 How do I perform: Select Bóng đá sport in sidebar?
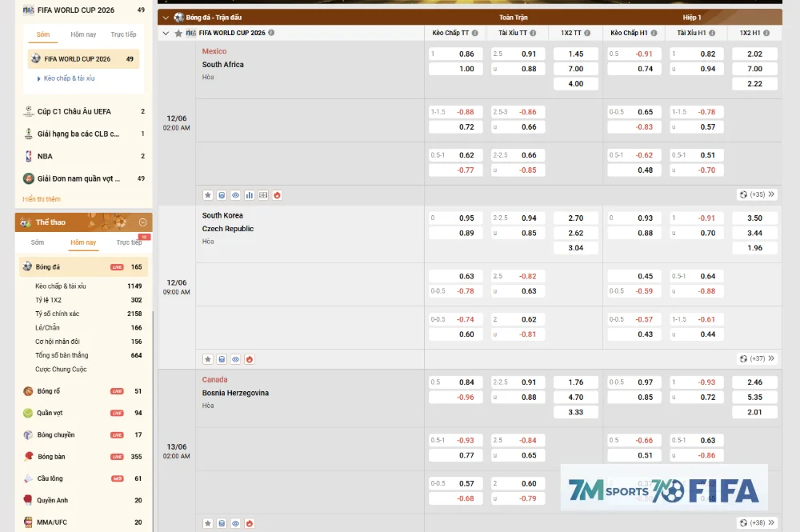pos(84,266)
